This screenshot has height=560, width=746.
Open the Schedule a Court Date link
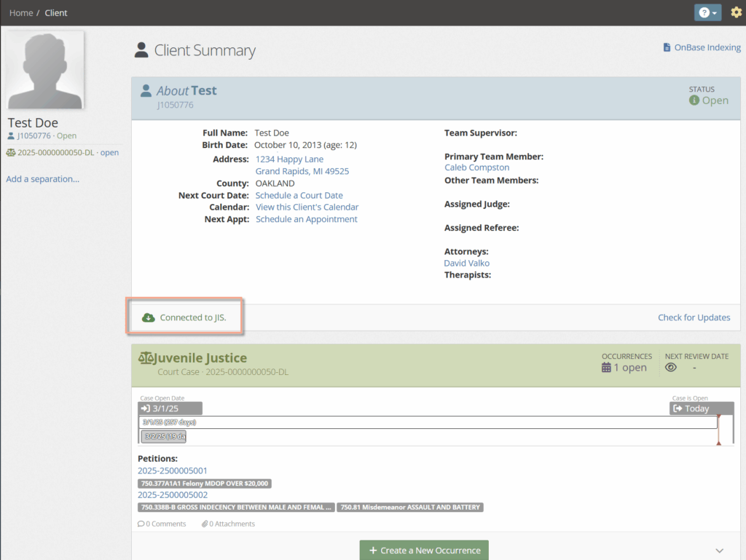click(x=299, y=195)
